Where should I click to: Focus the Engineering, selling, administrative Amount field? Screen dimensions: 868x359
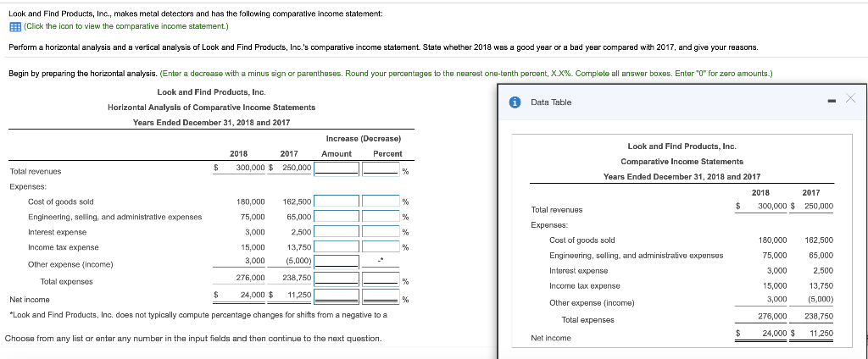(x=337, y=217)
